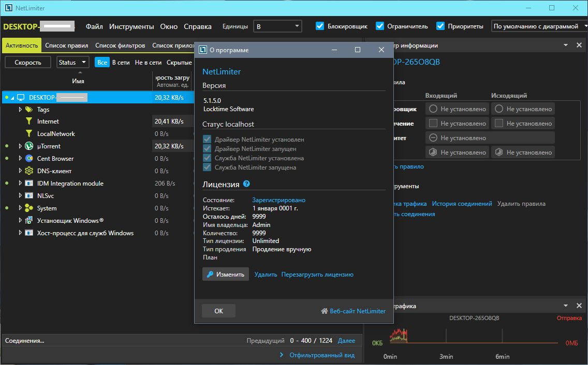Open the Status dropdown
This screenshot has height=365, width=588.
(73, 62)
